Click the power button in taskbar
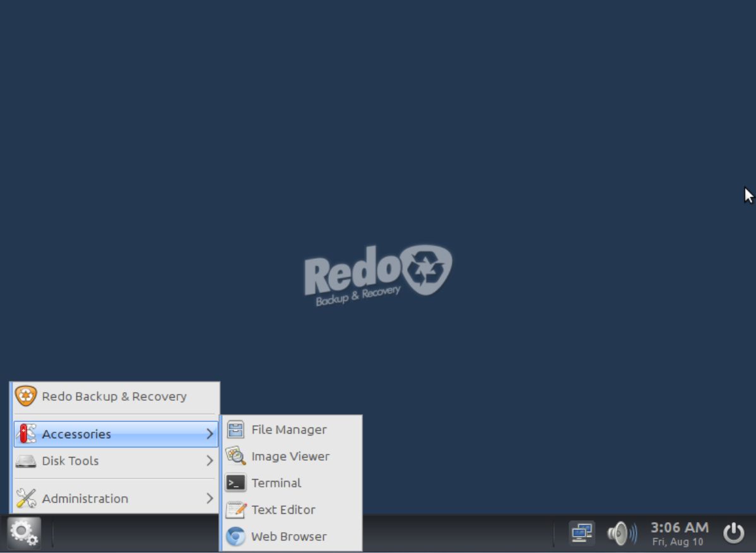The height and width of the screenshot is (553, 756). click(734, 533)
